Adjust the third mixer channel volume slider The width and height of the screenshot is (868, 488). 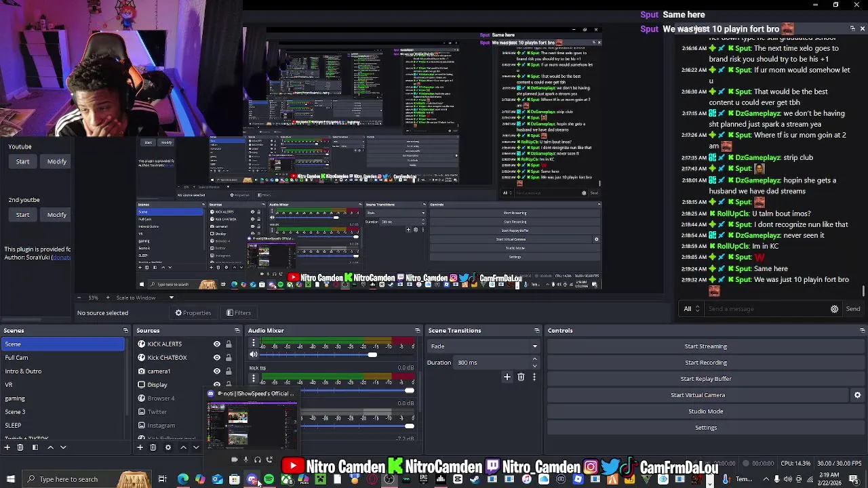tap(409, 426)
